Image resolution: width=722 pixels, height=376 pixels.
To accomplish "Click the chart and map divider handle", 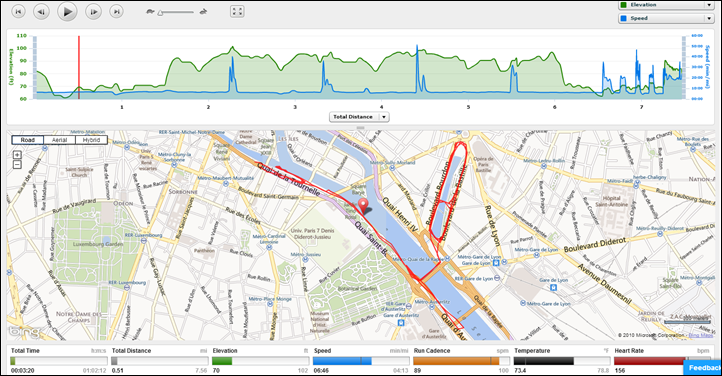I will point(361,128).
